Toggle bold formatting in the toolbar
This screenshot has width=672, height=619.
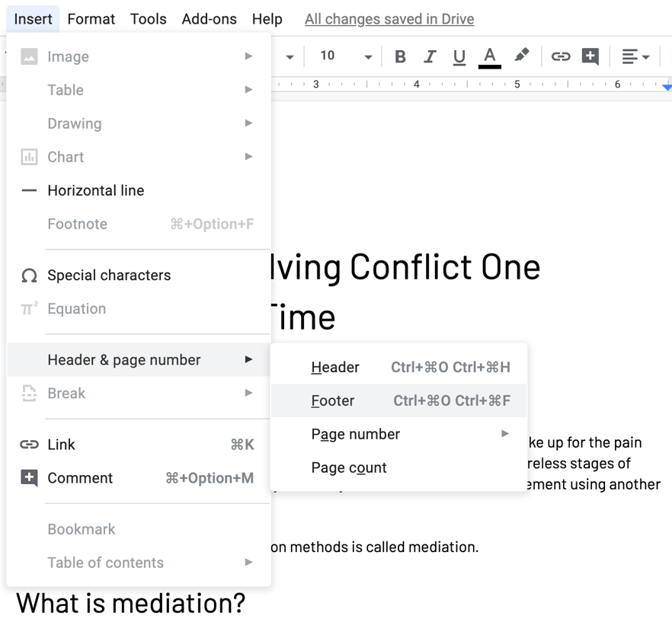[x=399, y=56]
